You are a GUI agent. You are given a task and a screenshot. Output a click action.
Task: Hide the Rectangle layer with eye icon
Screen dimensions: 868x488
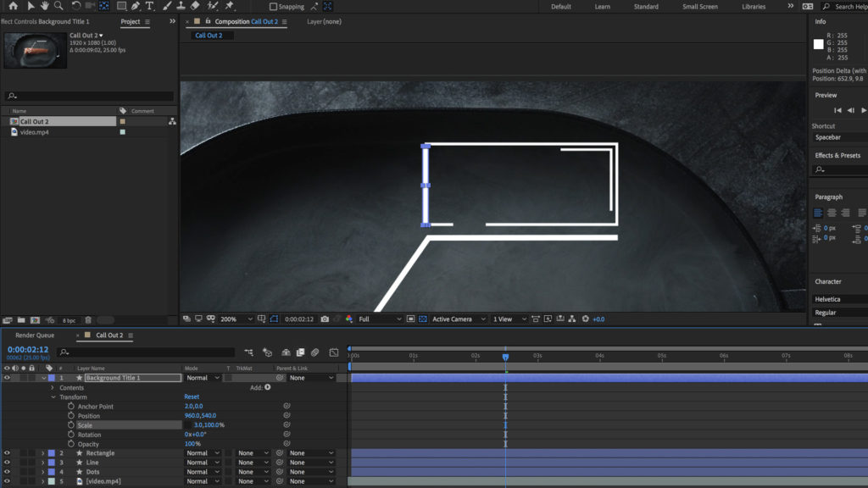point(7,453)
